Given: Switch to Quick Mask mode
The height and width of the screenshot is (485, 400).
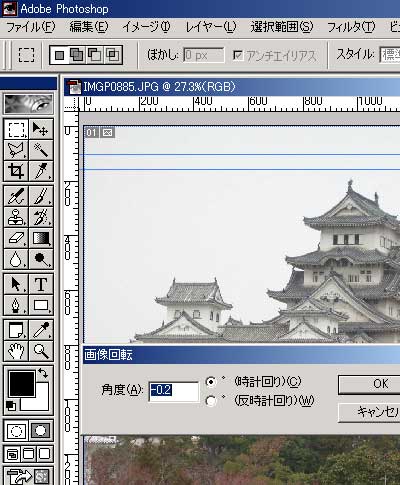Looking at the screenshot, I should click(x=41, y=431).
